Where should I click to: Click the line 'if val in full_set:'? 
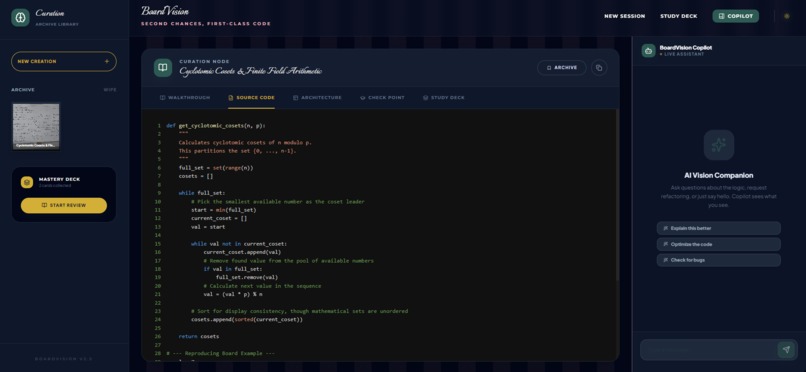(233, 269)
